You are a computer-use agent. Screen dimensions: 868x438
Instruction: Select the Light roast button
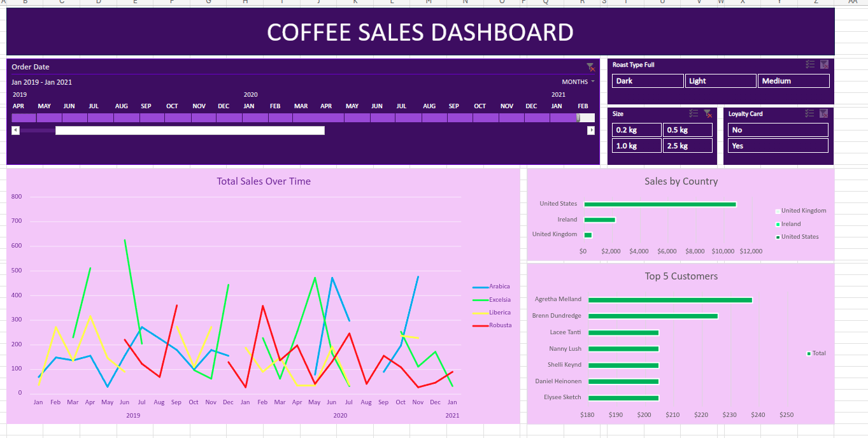(x=720, y=81)
